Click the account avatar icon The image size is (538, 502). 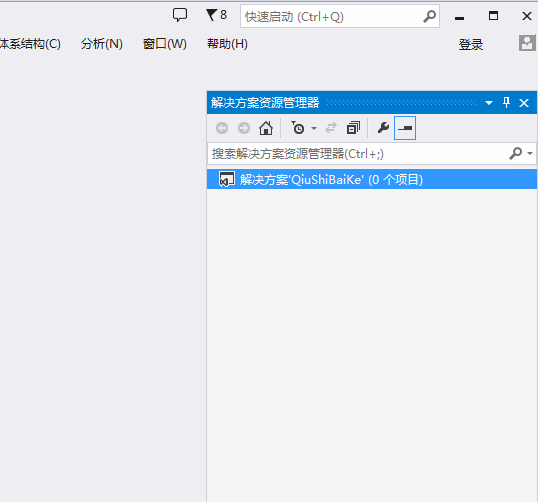[527, 43]
